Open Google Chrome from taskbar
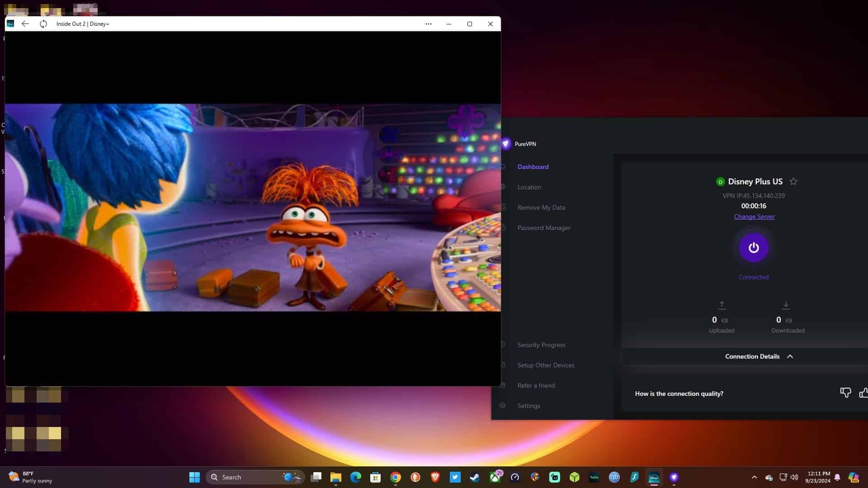The width and height of the screenshot is (868, 488). (x=396, y=477)
